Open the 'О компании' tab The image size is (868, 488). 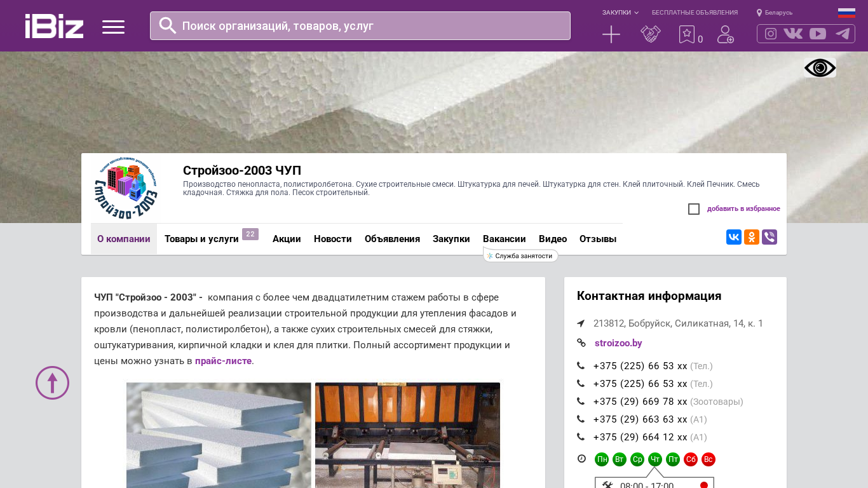point(124,239)
